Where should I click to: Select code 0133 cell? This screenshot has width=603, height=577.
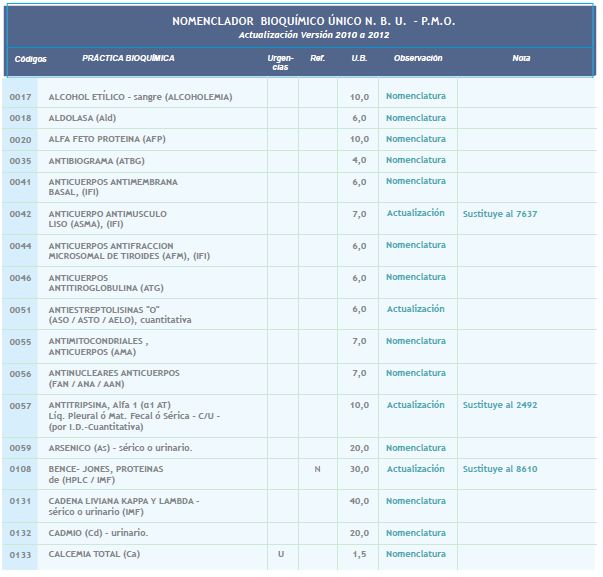coord(20,555)
